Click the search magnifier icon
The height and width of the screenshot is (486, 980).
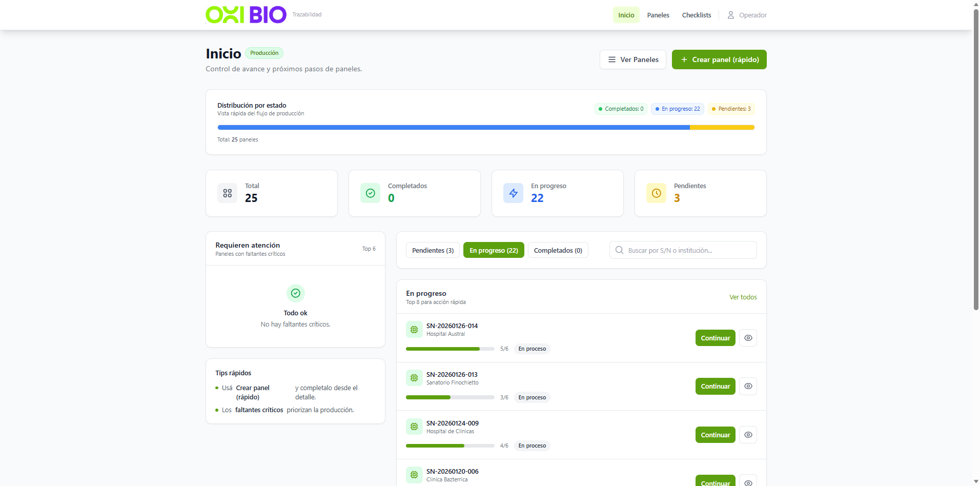click(x=619, y=250)
